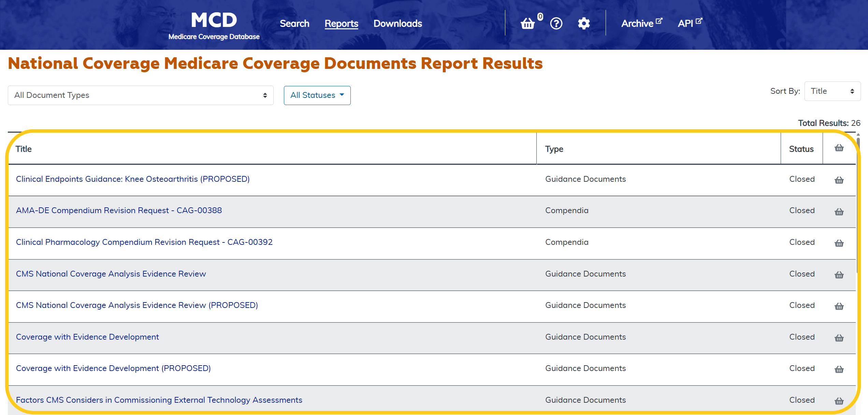Add AMA-DE Compendium row to basket

pos(839,212)
